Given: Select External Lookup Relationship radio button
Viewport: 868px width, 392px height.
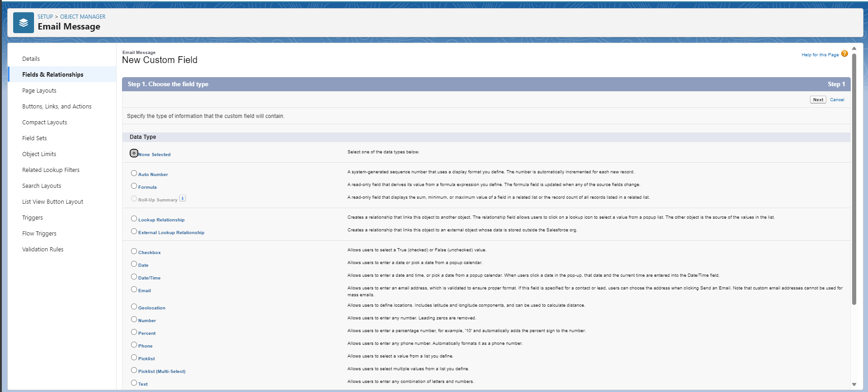Looking at the screenshot, I should pyautogui.click(x=134, y=231).
